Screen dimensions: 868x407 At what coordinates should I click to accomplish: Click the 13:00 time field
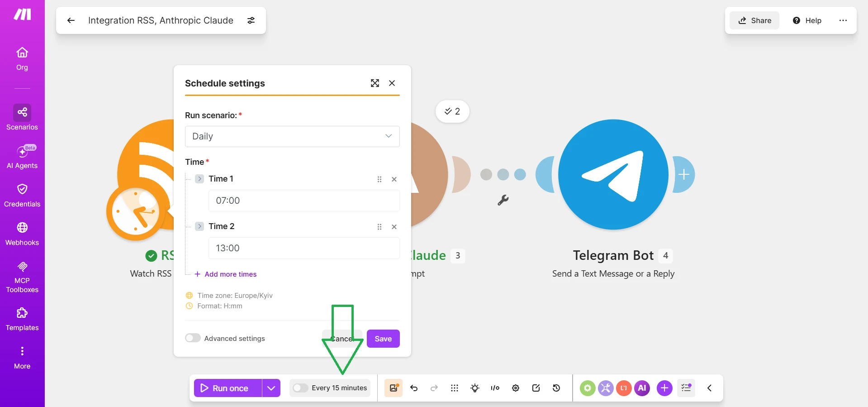(304, 248)
